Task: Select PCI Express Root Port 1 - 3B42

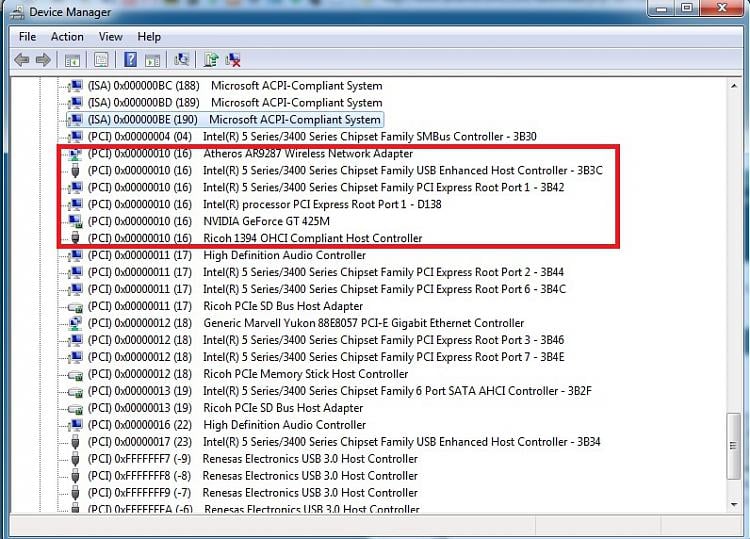Action: pyautogui.click(x=326, y=187)
